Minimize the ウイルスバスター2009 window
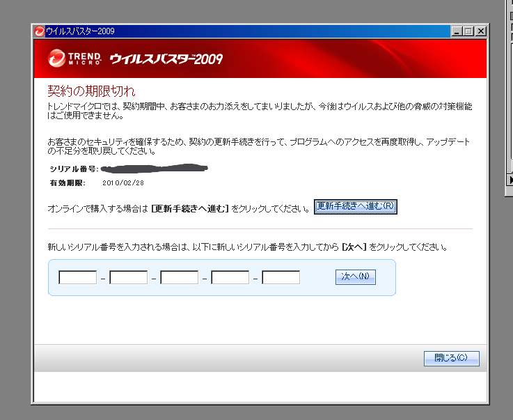The image size is (513, 420). pyautogui.click(x=457, y=31)
